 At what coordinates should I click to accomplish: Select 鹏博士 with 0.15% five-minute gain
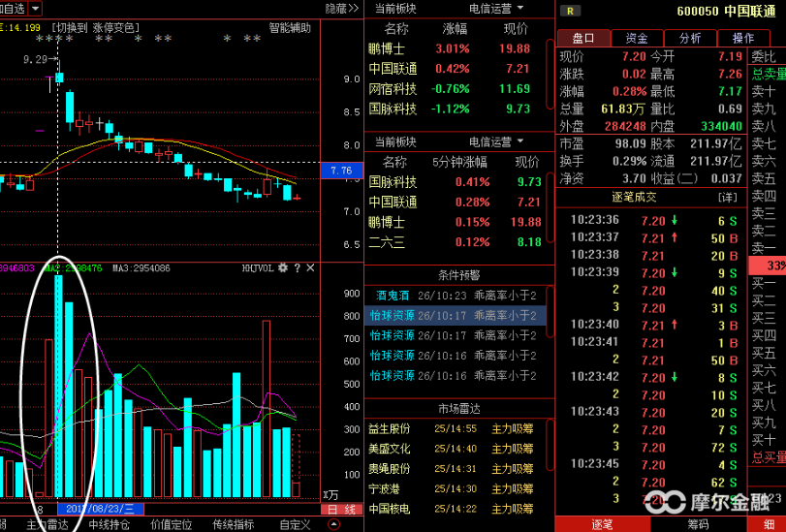(456, 222)
